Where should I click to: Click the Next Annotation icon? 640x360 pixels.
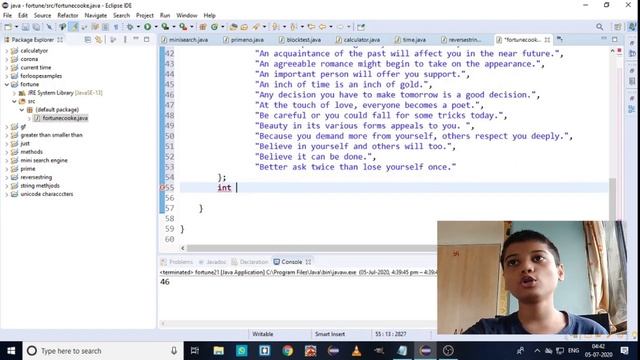click(276, 27)
